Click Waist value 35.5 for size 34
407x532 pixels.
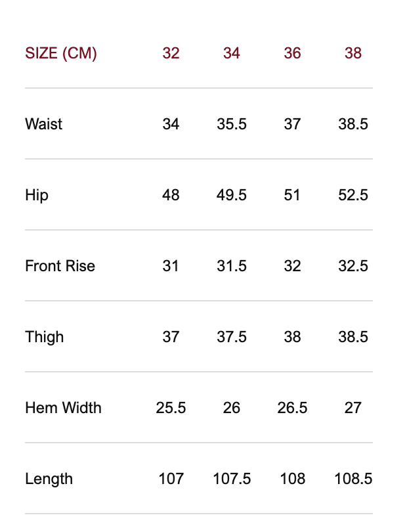tap(232, 124)
